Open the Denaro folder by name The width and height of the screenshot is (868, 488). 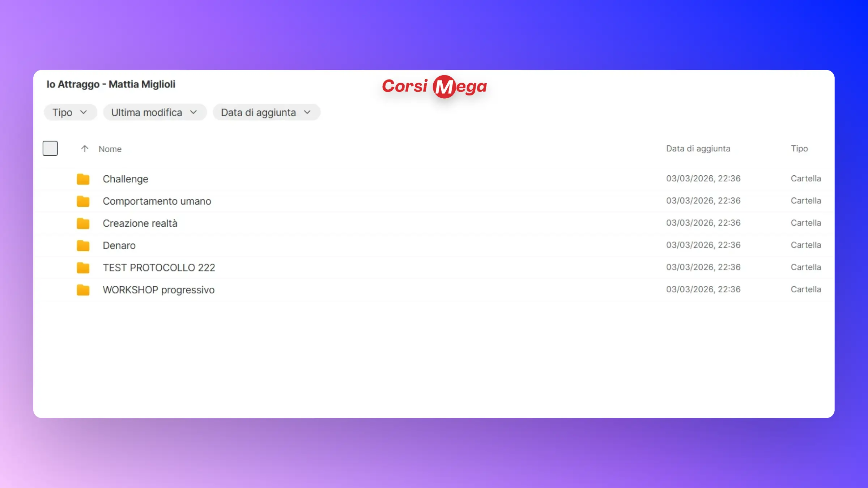(x=119, y=245)
